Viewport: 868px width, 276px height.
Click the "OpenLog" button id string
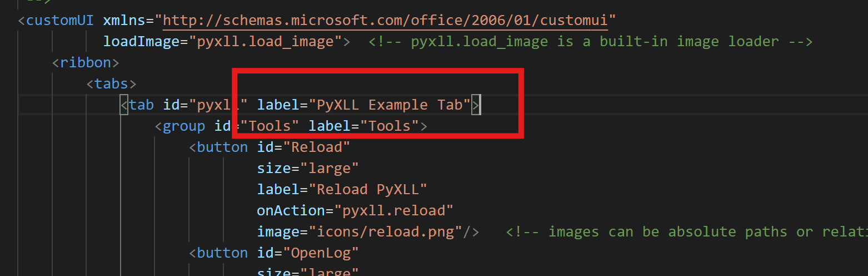[x=321, y=253]
